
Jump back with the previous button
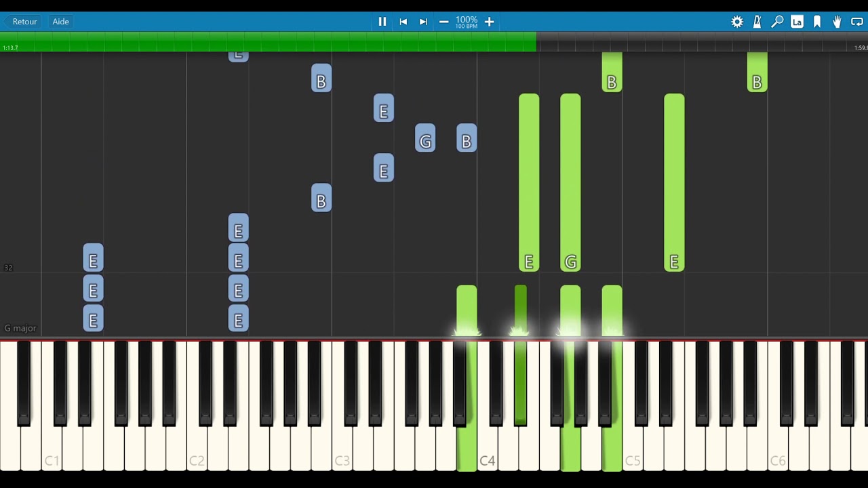[403, 22]
